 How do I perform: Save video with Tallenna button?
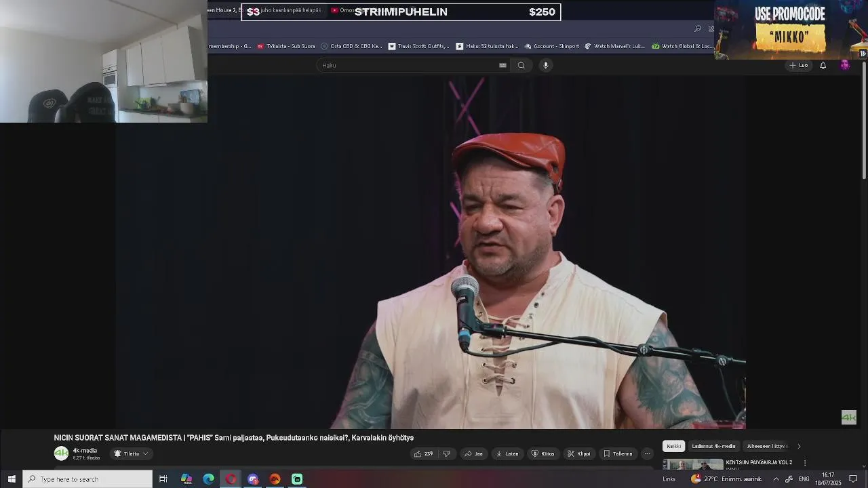click(618, 453)
